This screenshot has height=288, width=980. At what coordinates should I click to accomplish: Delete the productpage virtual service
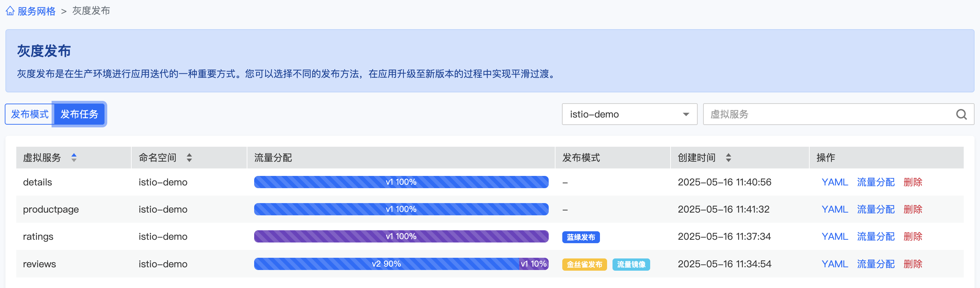click(x=913, y=209)
